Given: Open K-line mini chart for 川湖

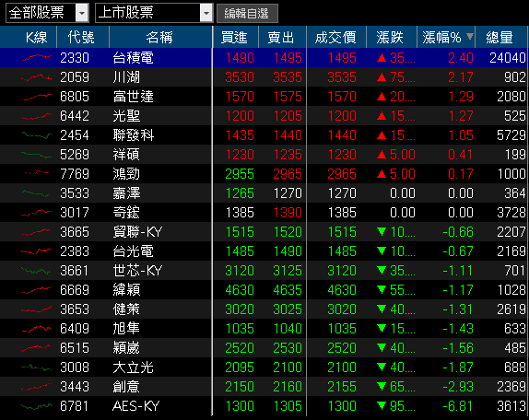Looking at the screenshot, I should point(37,77).
